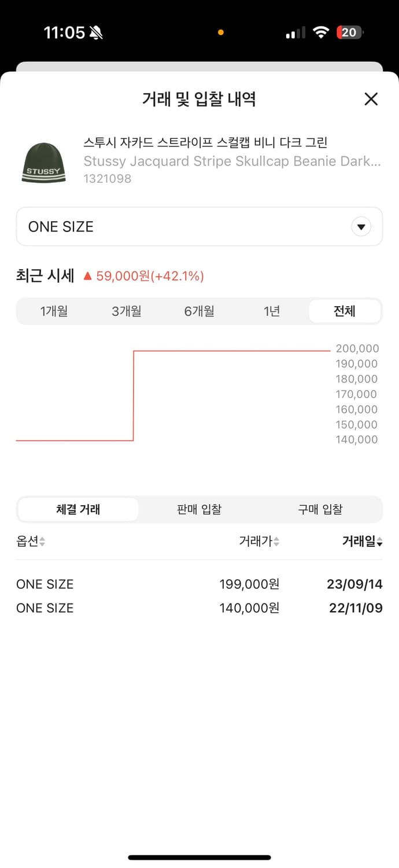Open the 구매 입찰 tab
This screenshot has height=868, width=399.
pyautogui.click(x=321, y=509)
